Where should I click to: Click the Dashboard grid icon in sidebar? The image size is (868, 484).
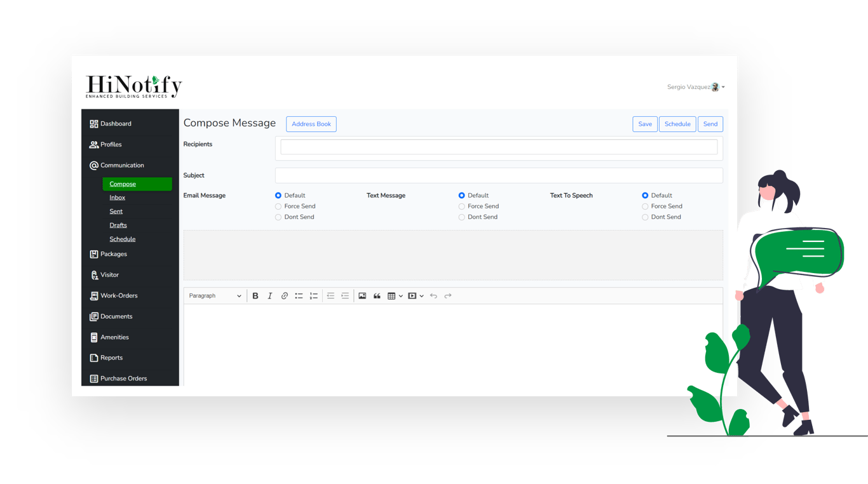(x=94, y=124)
